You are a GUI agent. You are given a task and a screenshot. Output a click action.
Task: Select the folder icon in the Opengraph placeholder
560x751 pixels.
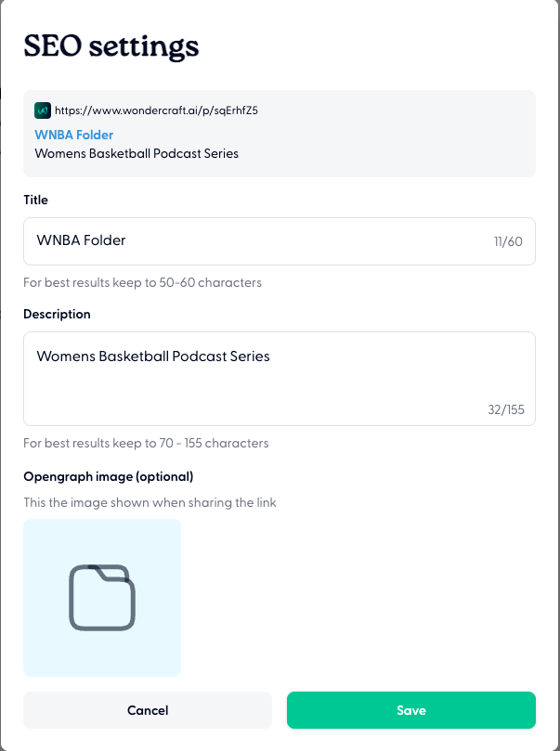(x=102, y=597)
